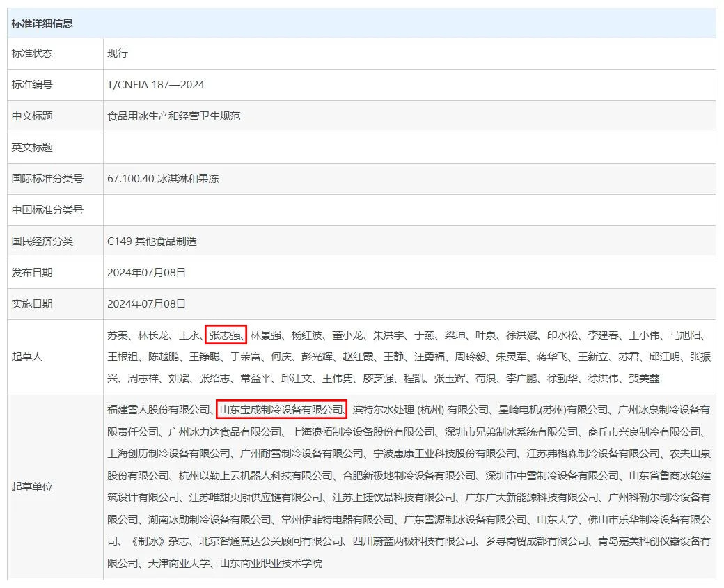Viewport: 724px width, 588px height.
Task: Click the 起草人 row label
Action: coord(27,357)
